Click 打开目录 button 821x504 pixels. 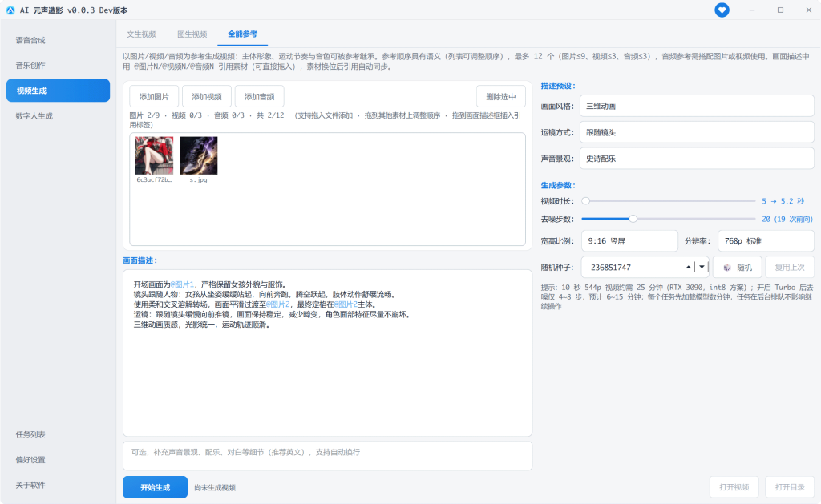(790, 487)
